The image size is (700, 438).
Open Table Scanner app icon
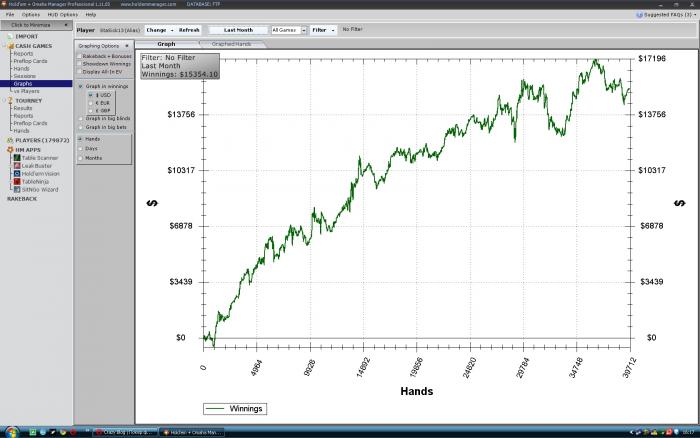click(x=17, y=158)
